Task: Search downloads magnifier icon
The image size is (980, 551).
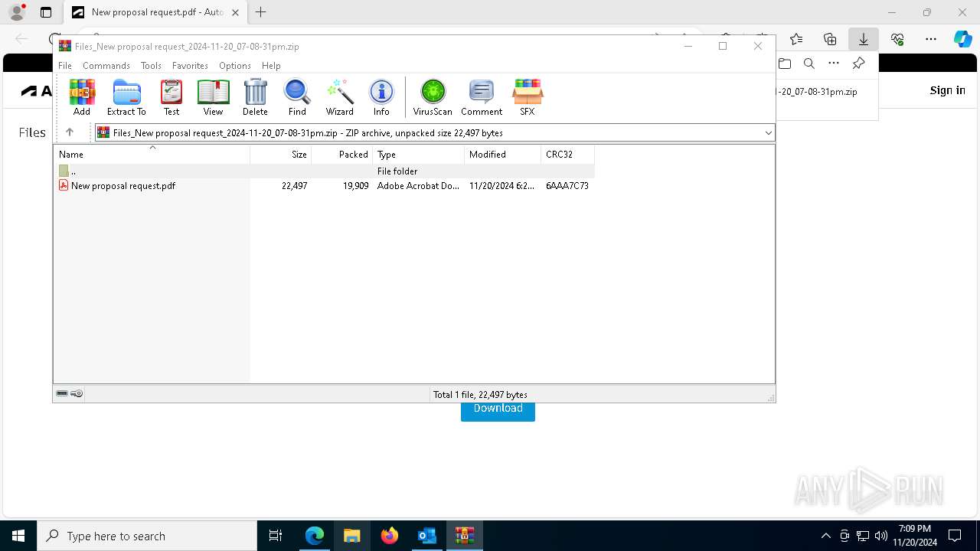Action: 808,64
